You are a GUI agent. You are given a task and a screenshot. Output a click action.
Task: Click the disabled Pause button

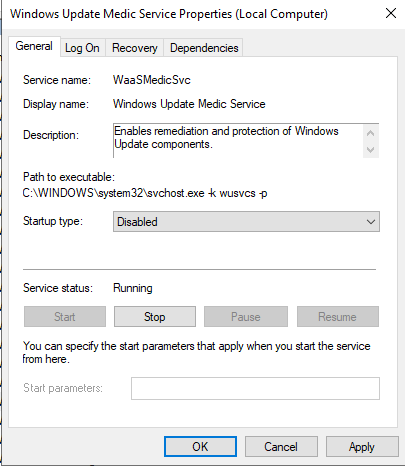(246, 317)
